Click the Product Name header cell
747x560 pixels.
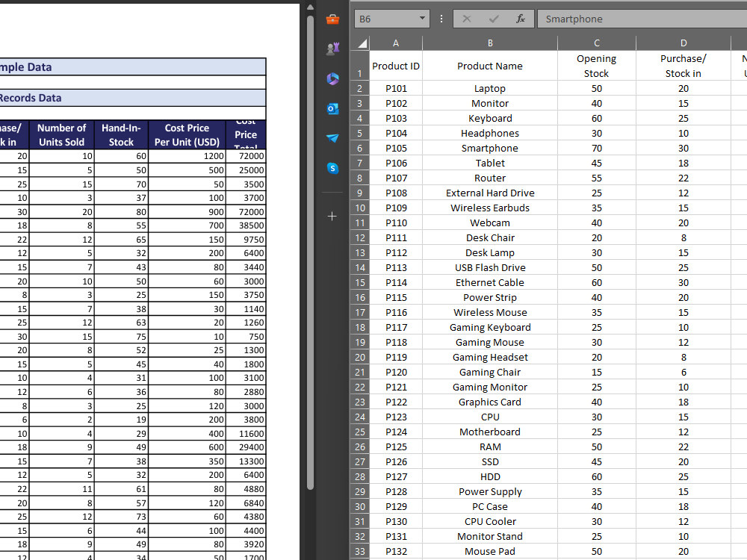click(490, 66)
